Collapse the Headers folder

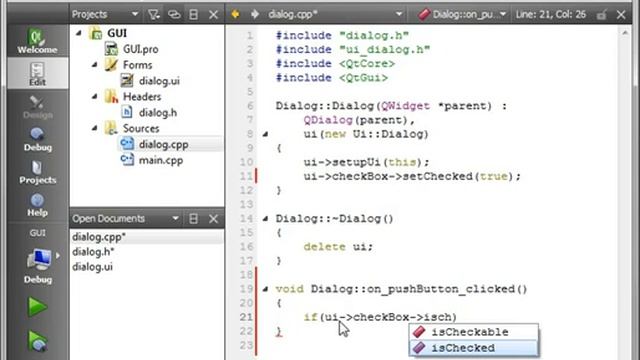click(94, 96)
